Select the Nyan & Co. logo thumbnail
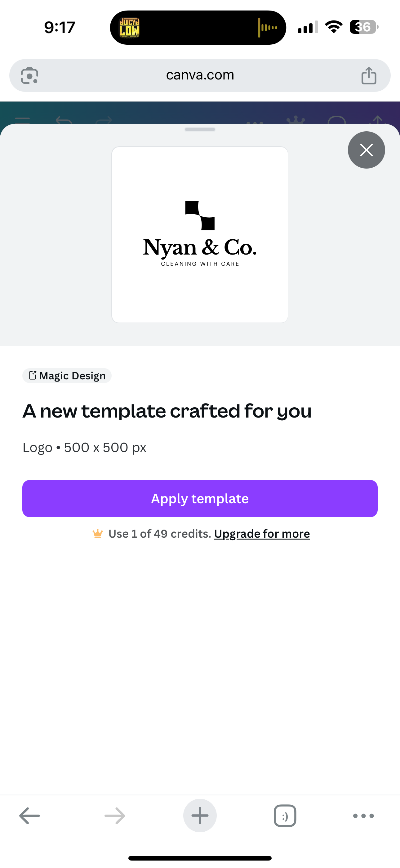 [x=200, y=234]
